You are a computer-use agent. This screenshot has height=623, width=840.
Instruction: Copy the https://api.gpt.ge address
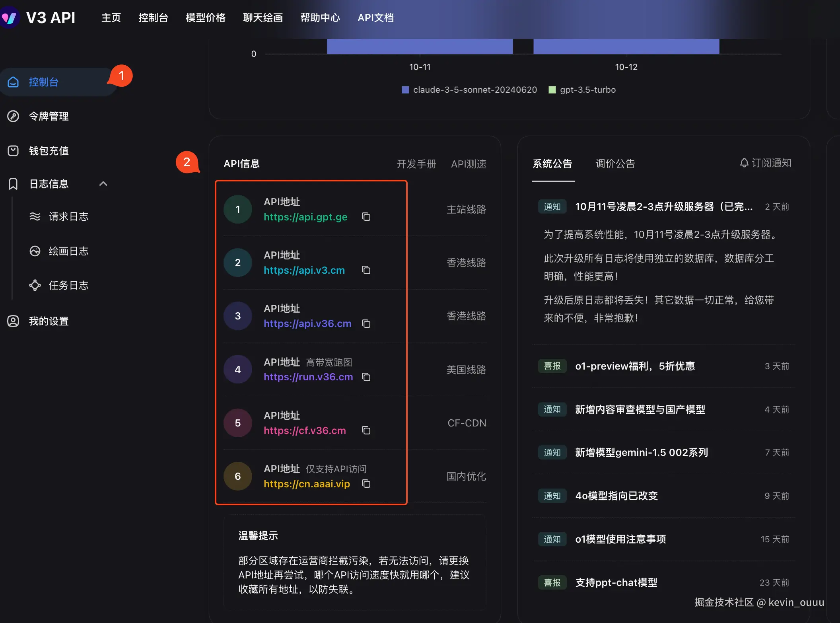tap(366, 217)
